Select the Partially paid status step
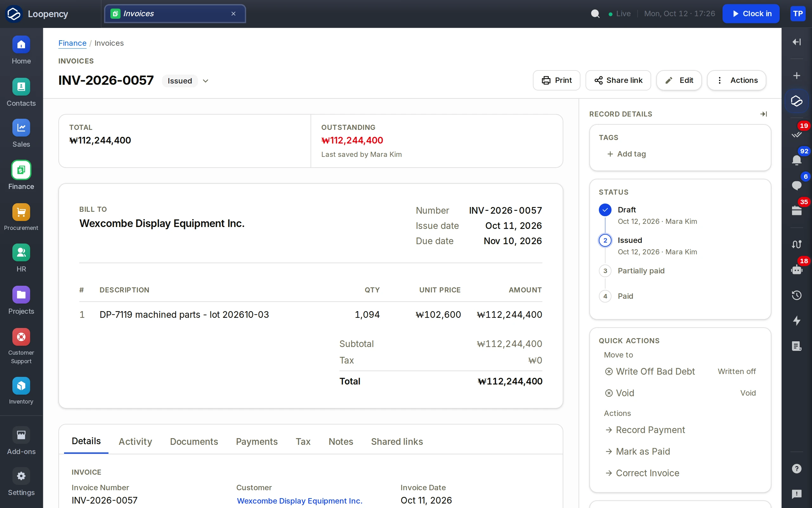The image size is (812, 508). click(x=641, y=271)
